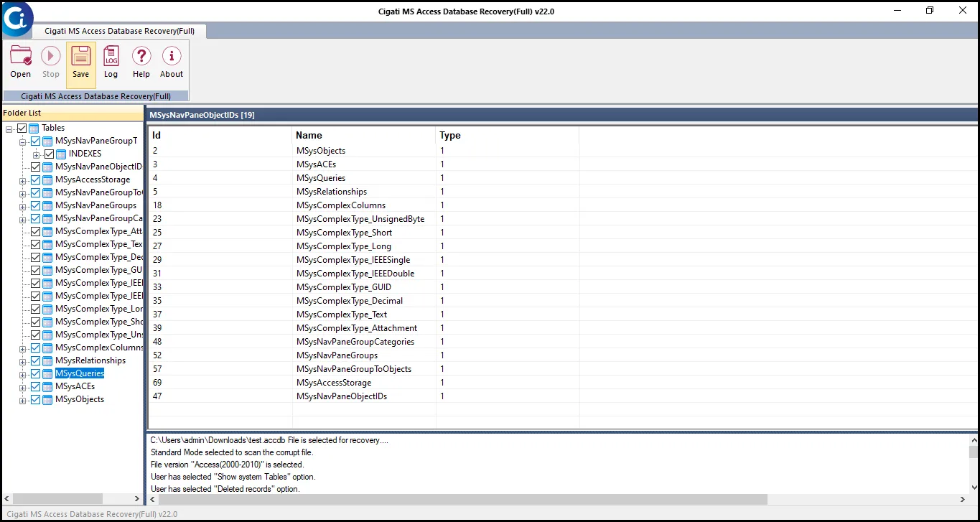Click the table icon beside MSysComplexType_Dec
The height and width of the screenshot is (522, 980).
(47, 257)
